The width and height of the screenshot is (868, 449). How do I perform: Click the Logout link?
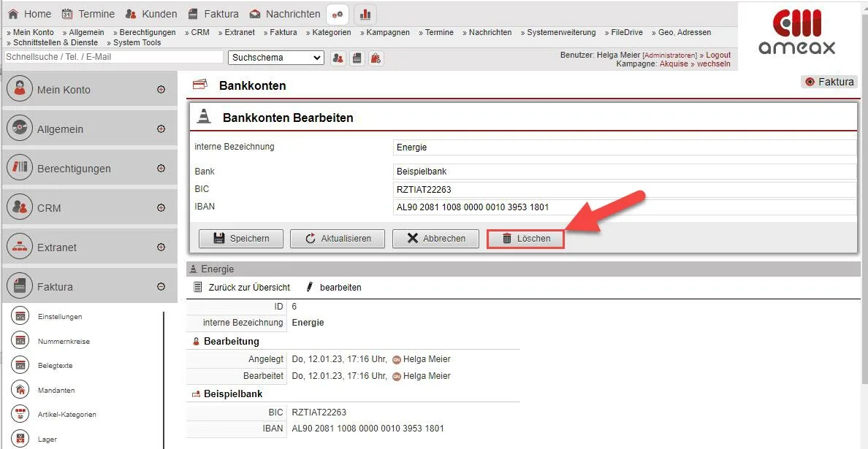pos(717,55)
